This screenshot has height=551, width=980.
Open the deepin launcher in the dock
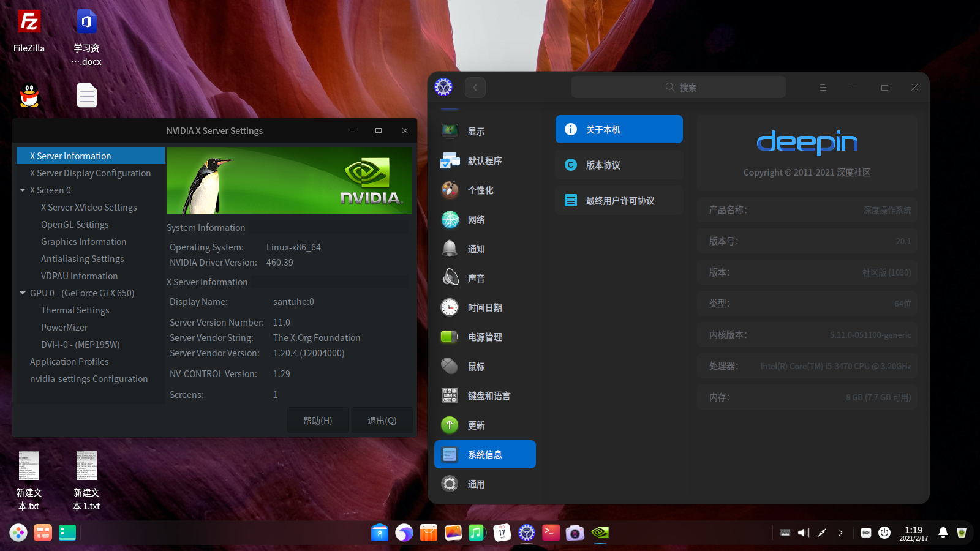[x=18, y=533]
